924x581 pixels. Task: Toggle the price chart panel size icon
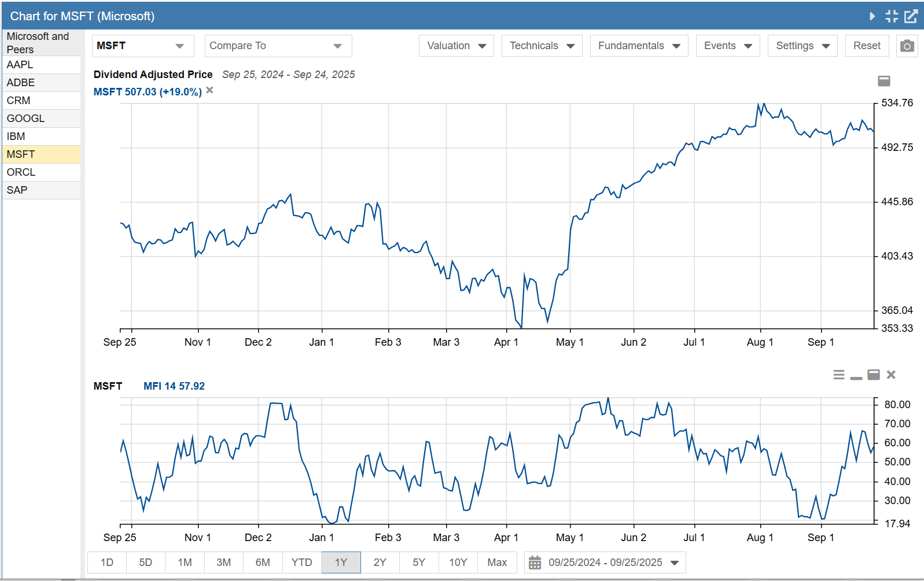883,81
